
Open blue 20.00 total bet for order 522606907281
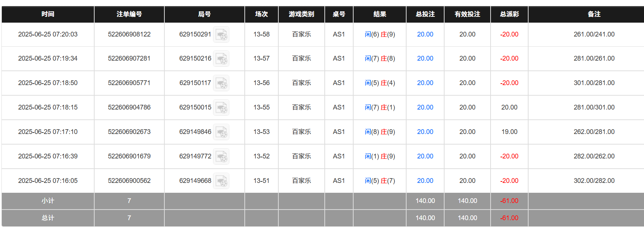(425, 58)
